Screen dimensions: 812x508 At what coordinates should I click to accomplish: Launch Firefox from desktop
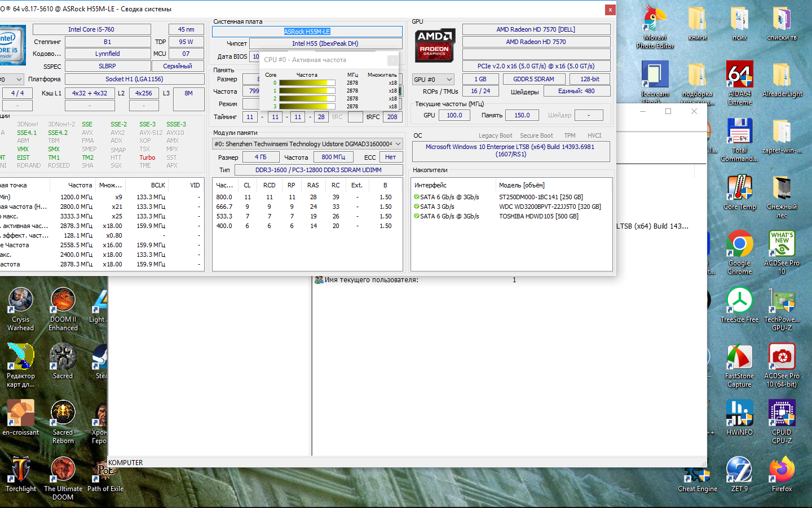click(x=782, y=475)
